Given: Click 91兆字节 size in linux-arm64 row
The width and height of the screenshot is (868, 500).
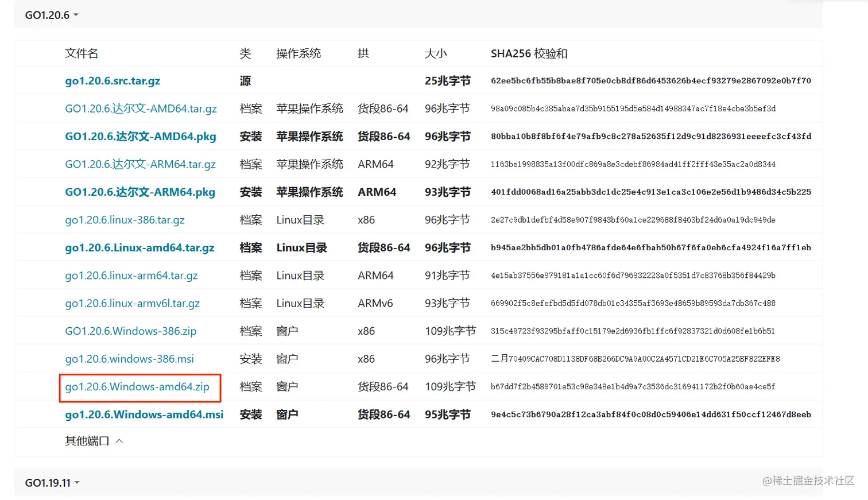Looking at the screenshot, I should coord(447,276).
